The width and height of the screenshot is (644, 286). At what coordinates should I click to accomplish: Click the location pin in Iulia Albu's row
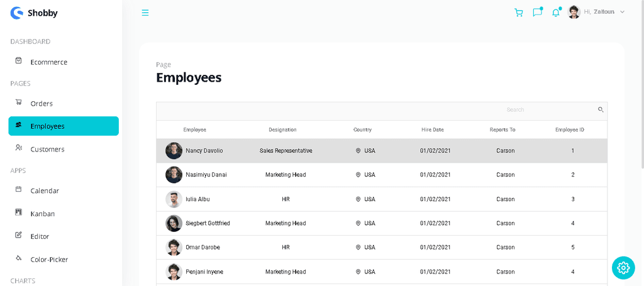pos(358,199)
